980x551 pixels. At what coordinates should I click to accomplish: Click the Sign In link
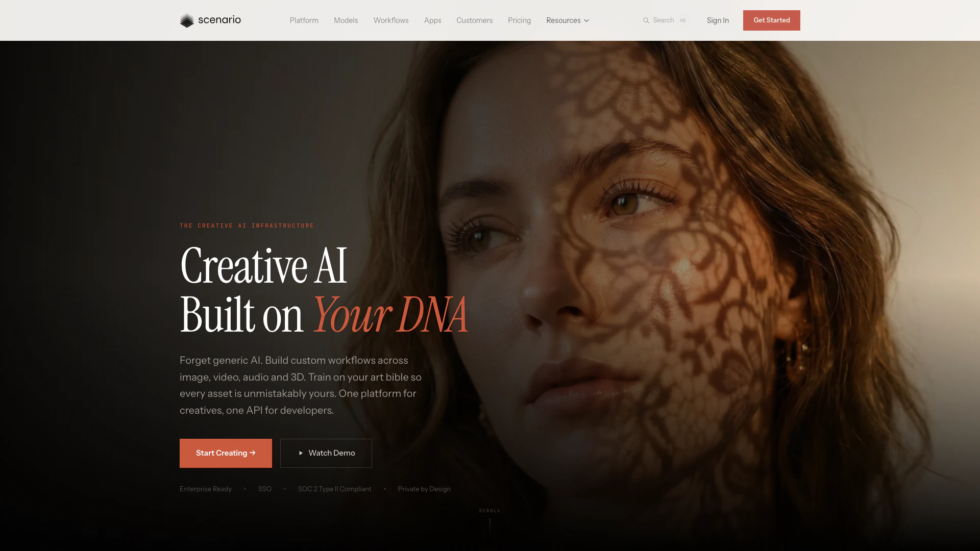(x=718, y=20)
